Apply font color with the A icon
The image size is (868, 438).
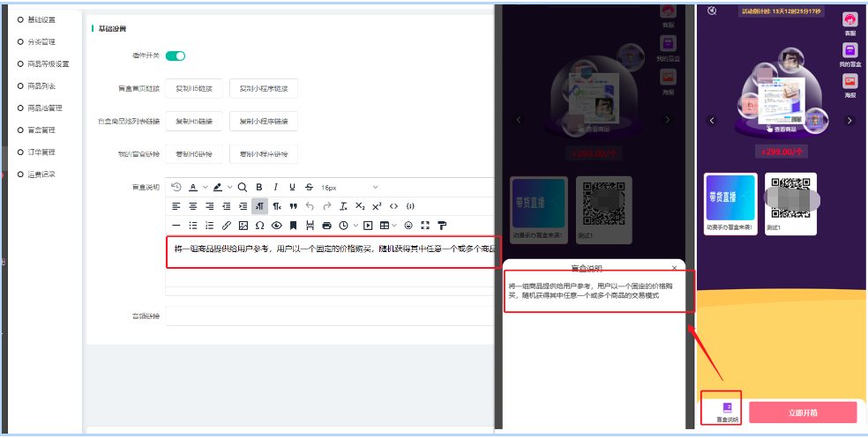193,187
